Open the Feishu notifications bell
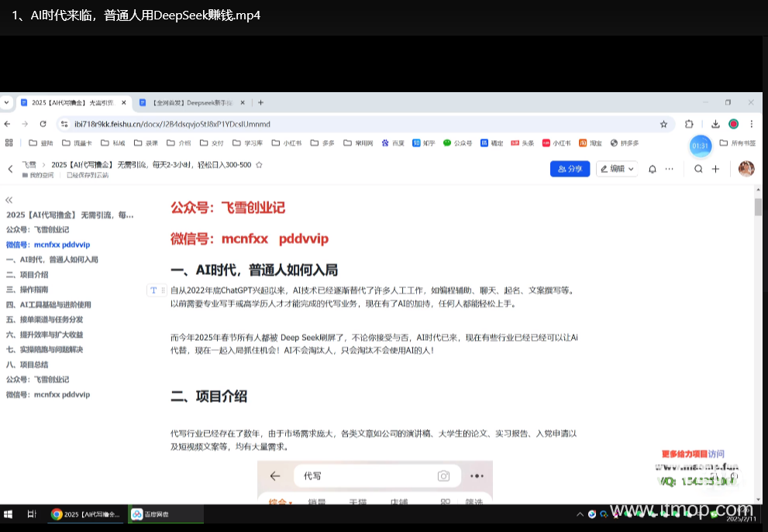The height and width of the screenshot is (532, 768). tap(653, 169)
